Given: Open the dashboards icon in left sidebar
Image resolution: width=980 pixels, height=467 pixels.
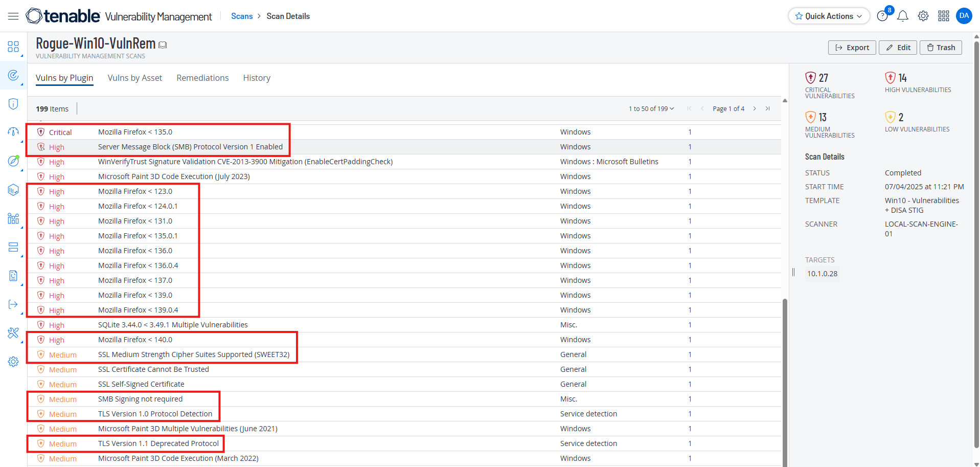Looking at the screenshot, I should 13,47.
